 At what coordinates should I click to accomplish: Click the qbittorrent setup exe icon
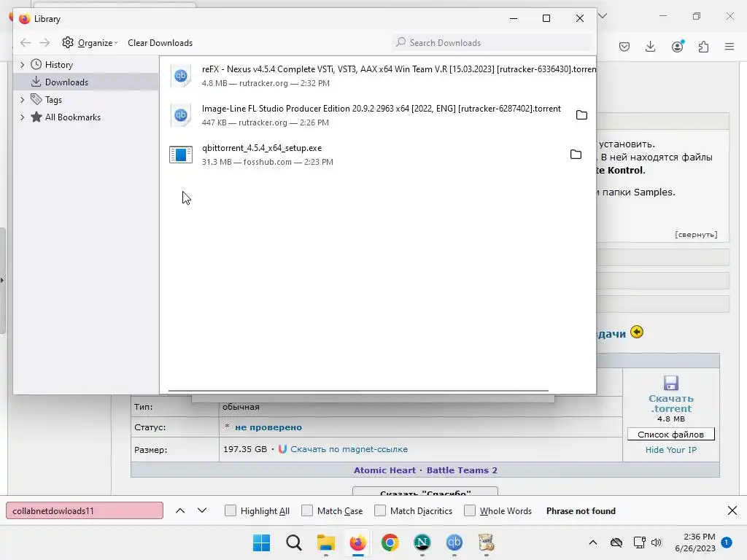pyautogui.click(x=181, y=155)
